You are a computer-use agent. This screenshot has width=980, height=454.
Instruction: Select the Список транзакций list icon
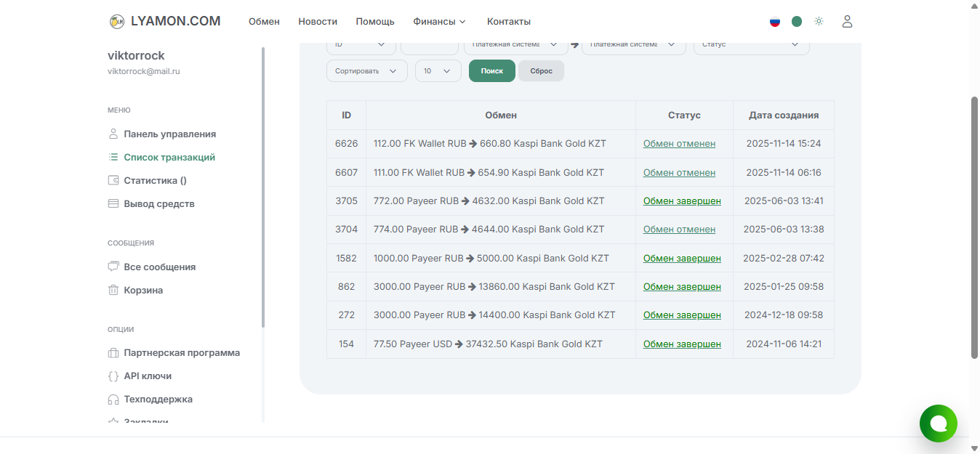click(113, 157)
